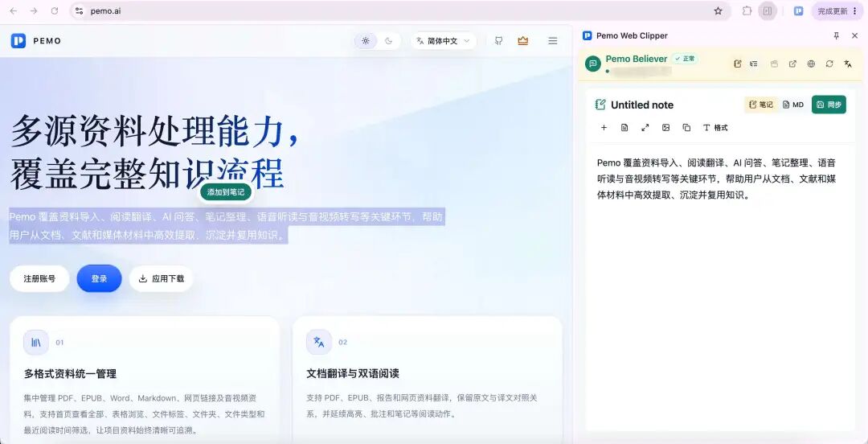The width and height of the screenshot is (868, 444).
Task: Bookmark this page with the star icon
Action: pyautogui.click(x=718, y=11)
